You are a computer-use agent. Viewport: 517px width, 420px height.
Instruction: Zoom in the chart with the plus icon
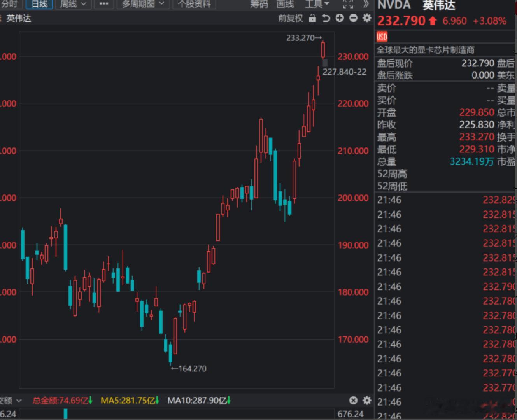[340, 18]
